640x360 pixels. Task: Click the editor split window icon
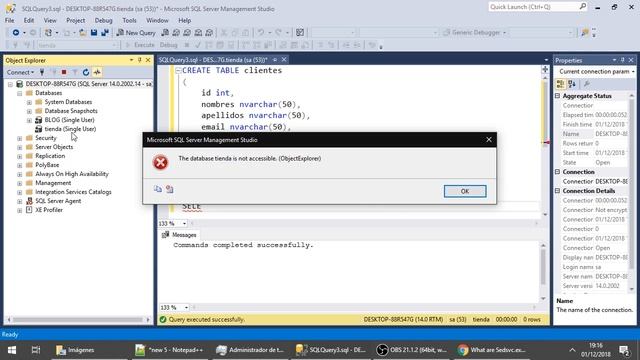click(x=545, y=69)
